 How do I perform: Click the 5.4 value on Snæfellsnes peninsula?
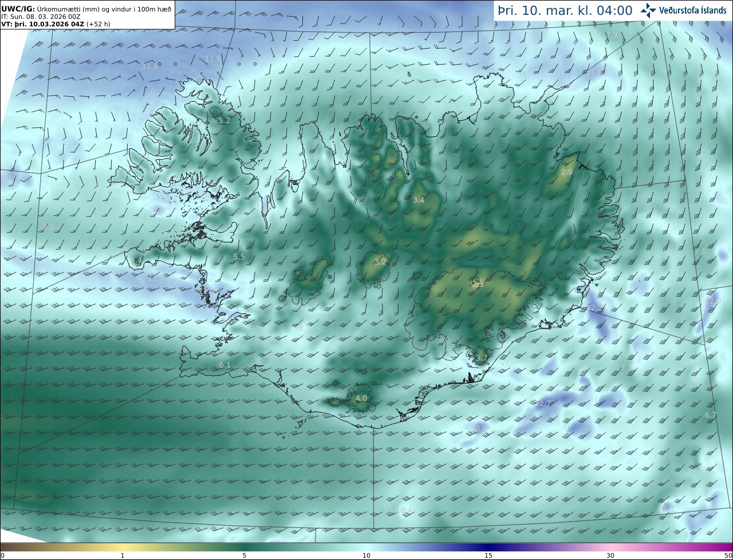(x=136, y=261)
